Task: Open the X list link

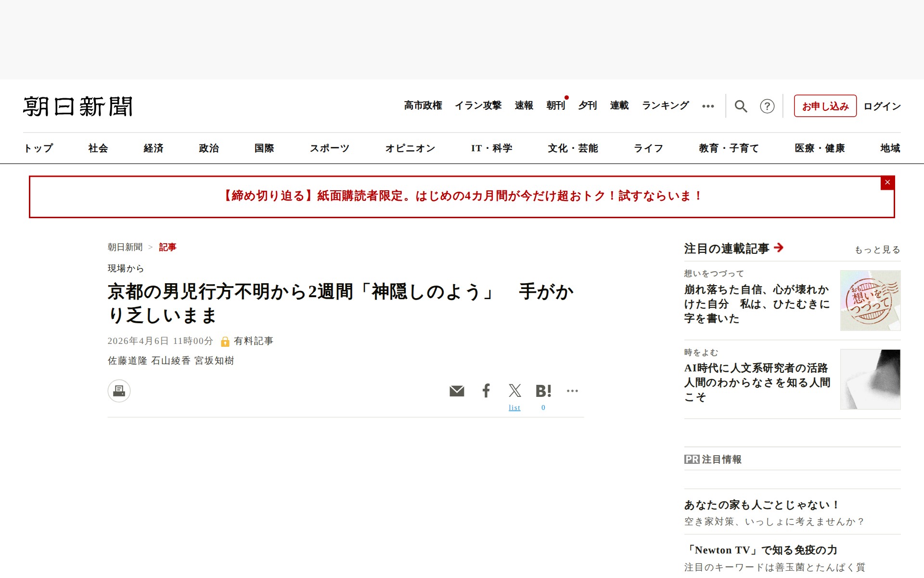Action: pos(514,407)
